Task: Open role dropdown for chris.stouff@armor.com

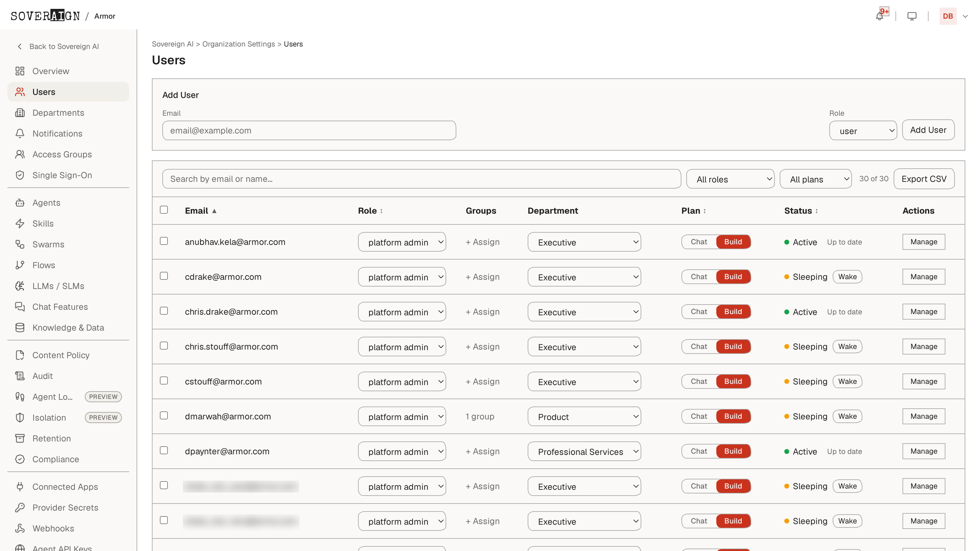Action: [x=402, y=347]
